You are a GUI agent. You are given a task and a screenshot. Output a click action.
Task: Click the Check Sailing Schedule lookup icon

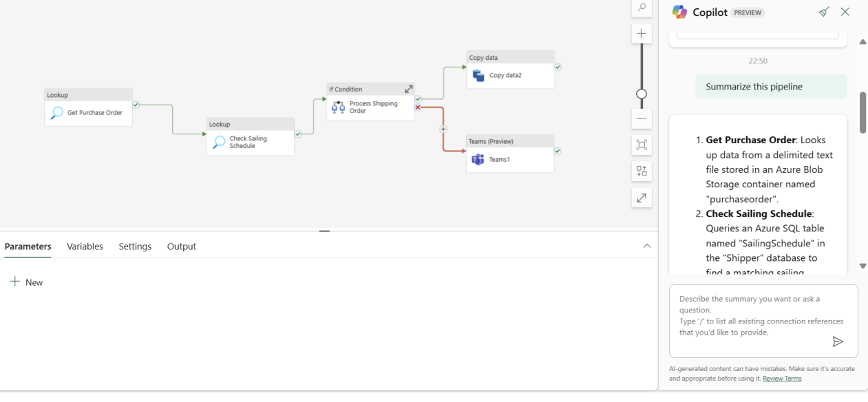pyautogui.click(x=219, y=142)
